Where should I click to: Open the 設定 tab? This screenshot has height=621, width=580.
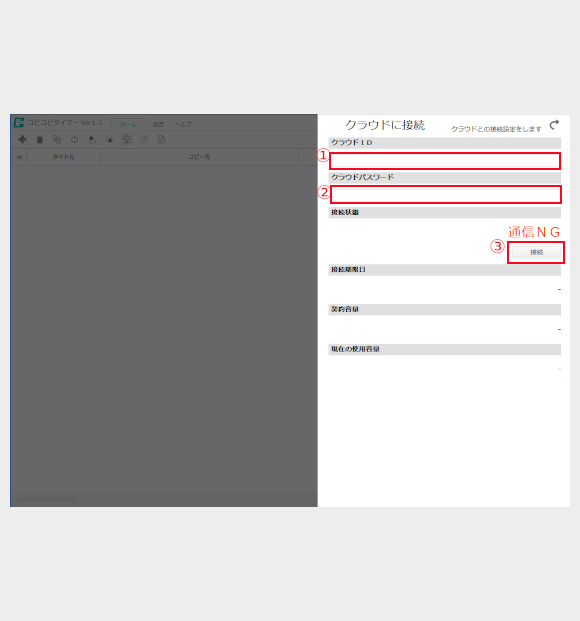[158, 124]
